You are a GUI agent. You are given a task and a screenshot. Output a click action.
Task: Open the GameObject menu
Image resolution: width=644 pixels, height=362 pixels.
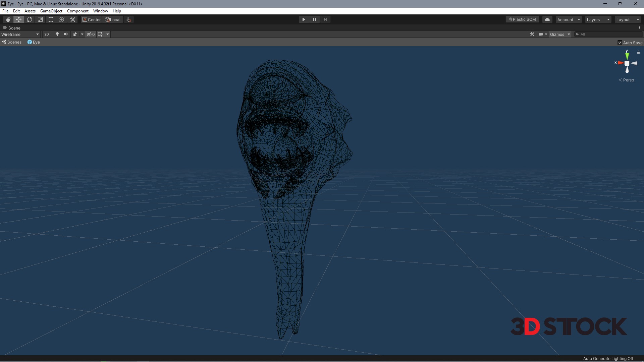51,11
